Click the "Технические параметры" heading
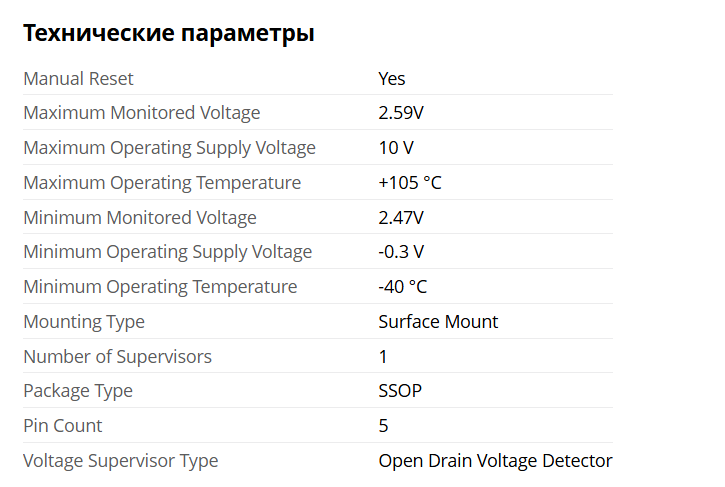This screenshot has width=725, height=487. 168,33
